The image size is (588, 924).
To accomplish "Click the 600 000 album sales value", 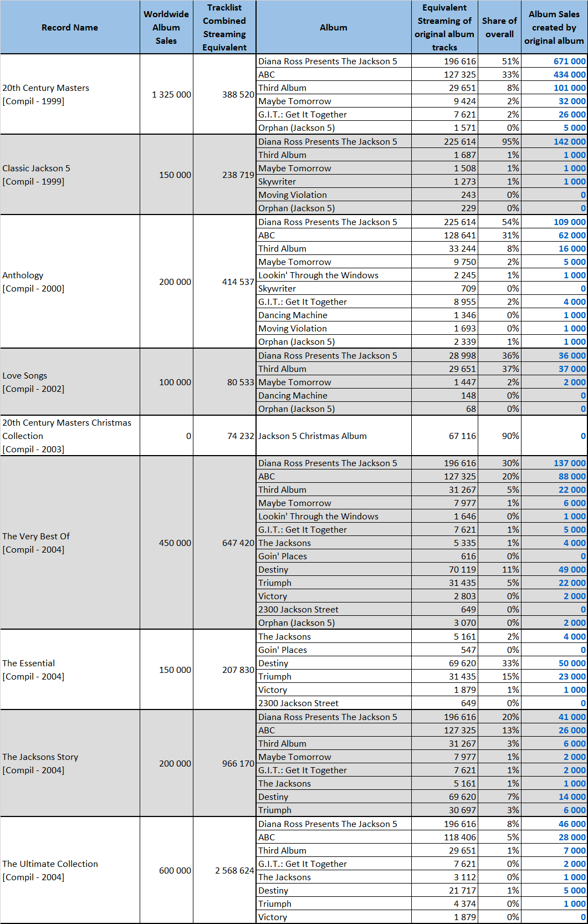I will coord(175,871).
